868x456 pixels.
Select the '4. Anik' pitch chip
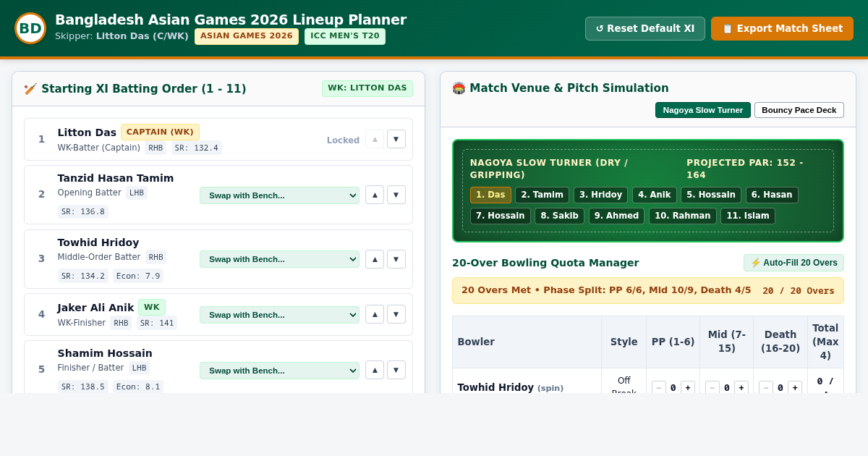click(655, 195)
